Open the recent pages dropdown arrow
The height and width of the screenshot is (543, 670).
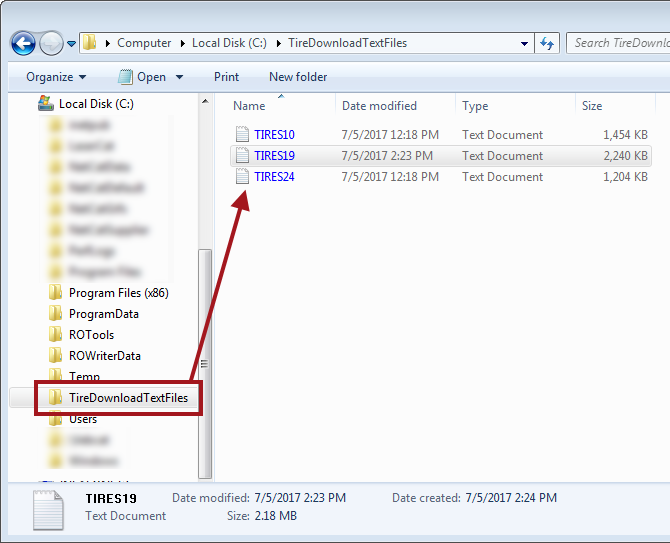pos(71,44)
